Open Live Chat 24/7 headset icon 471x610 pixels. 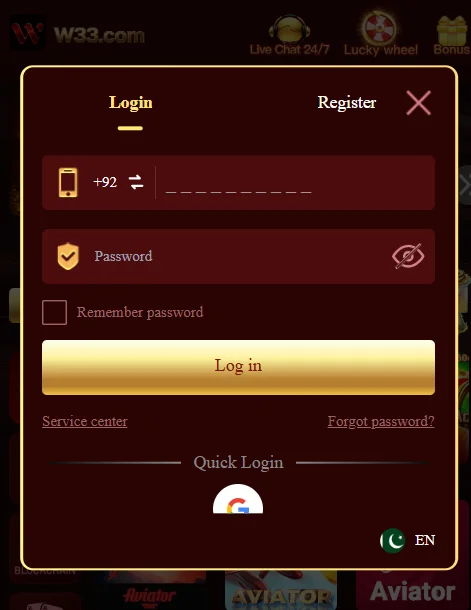290,28
